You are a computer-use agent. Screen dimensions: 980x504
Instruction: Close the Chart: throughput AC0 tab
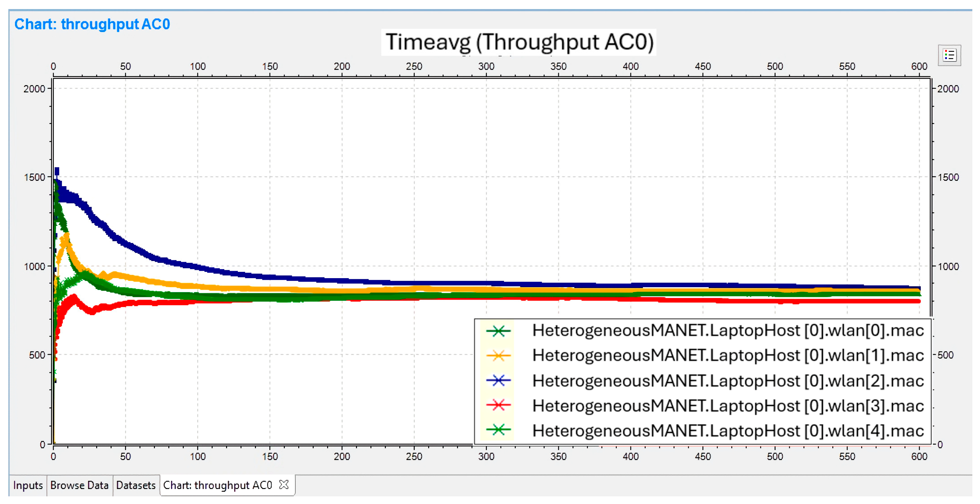284,484
